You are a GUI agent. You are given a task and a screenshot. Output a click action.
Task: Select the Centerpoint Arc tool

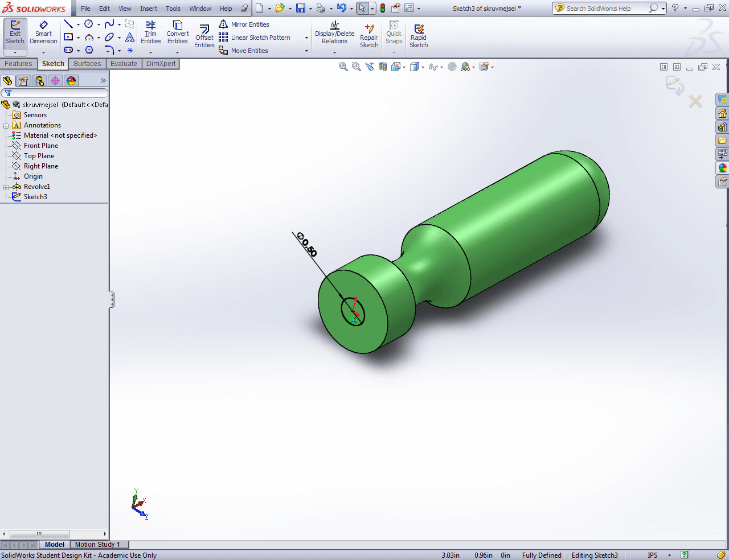(89, 37)
